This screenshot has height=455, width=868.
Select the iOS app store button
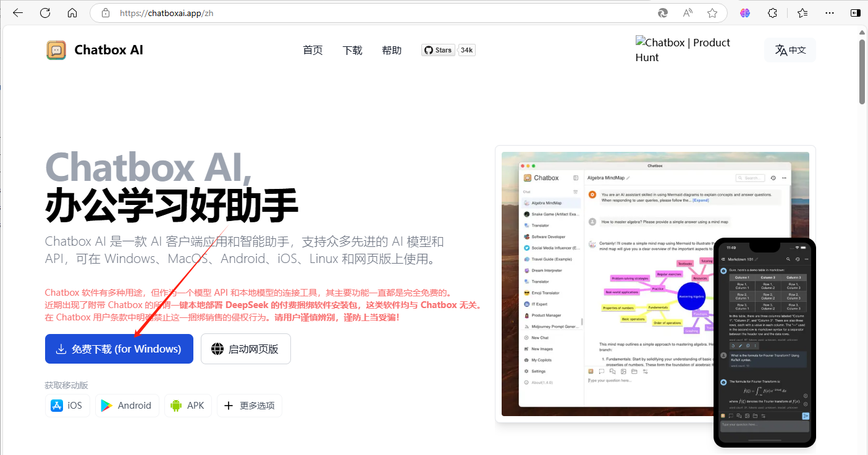[x=67, y=406]
